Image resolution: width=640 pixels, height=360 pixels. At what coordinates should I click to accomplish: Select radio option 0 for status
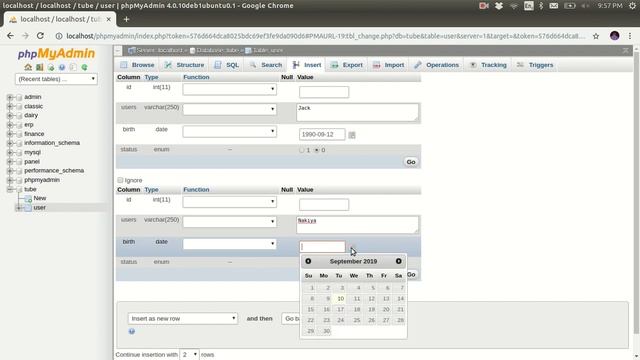click(317, 150)
